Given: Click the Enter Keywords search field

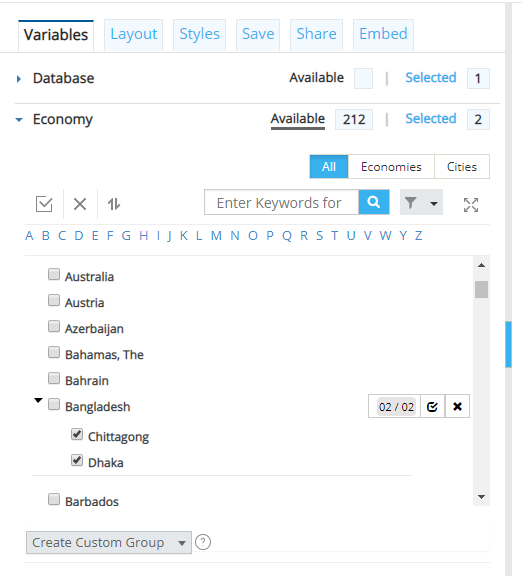Looking at the screenshot, I should tap(281, 202).
